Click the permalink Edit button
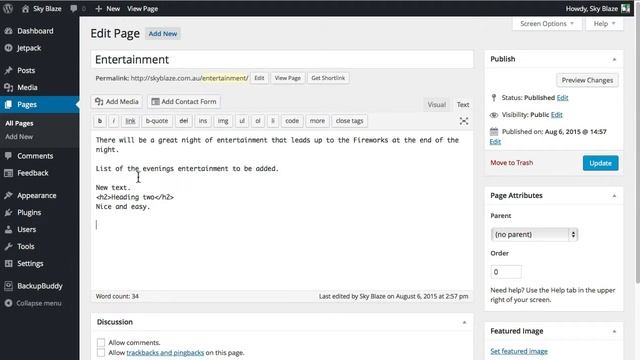Image resolution: width=640 pixels, height=360 pixels. pyautogui.click(x=259, y=78)
